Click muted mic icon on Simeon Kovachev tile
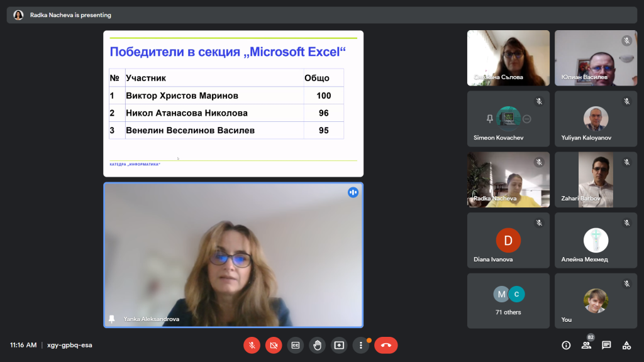The width and height of the screenshot is (644, 362). point(539,101)
